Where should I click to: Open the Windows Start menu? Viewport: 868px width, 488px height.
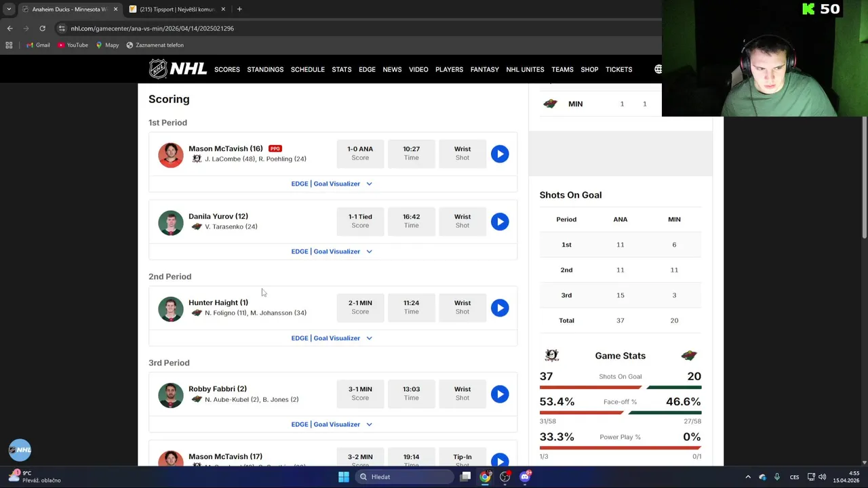[344, 476]
